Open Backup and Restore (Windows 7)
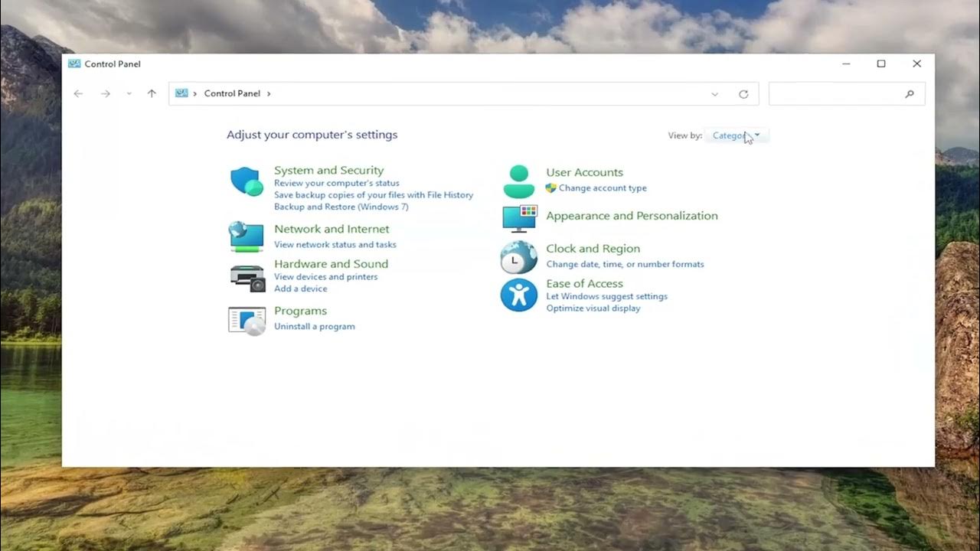 (341, 207)
